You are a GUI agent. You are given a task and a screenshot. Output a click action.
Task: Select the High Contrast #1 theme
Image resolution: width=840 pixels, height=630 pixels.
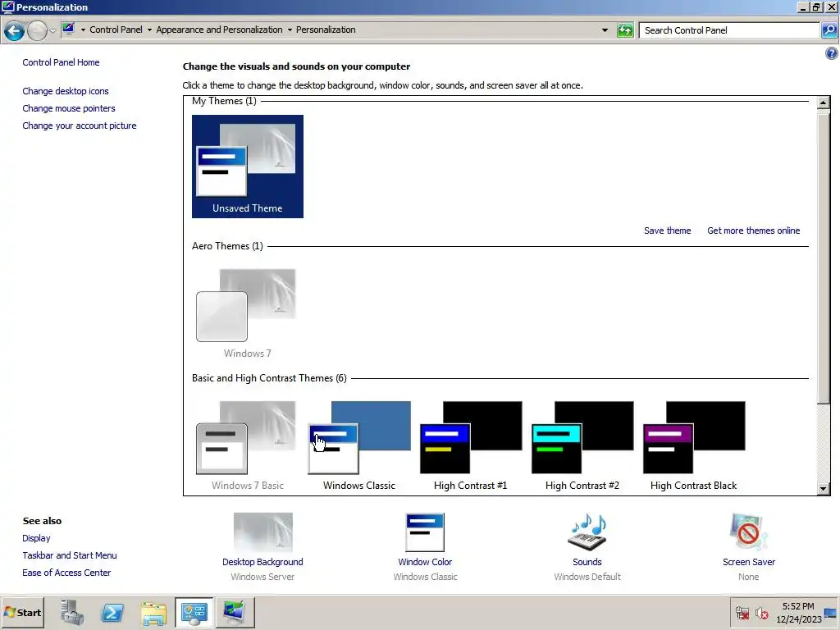470,445
